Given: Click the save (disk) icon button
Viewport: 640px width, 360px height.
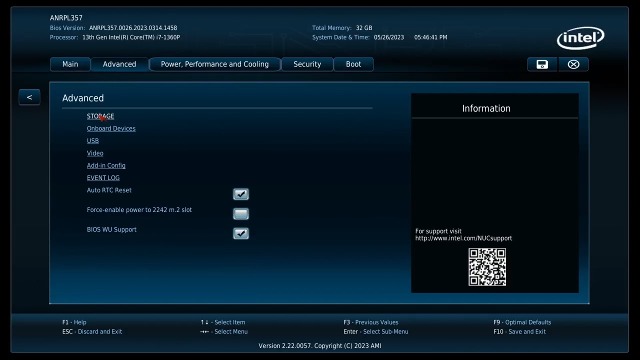Looking at the screenshot, I should tap(542, 64).
